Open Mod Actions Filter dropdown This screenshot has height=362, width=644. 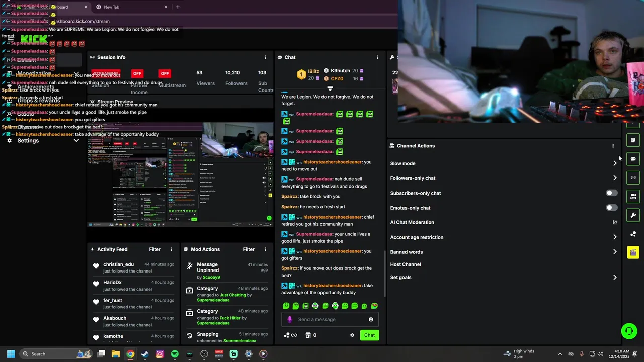(249, 249)
